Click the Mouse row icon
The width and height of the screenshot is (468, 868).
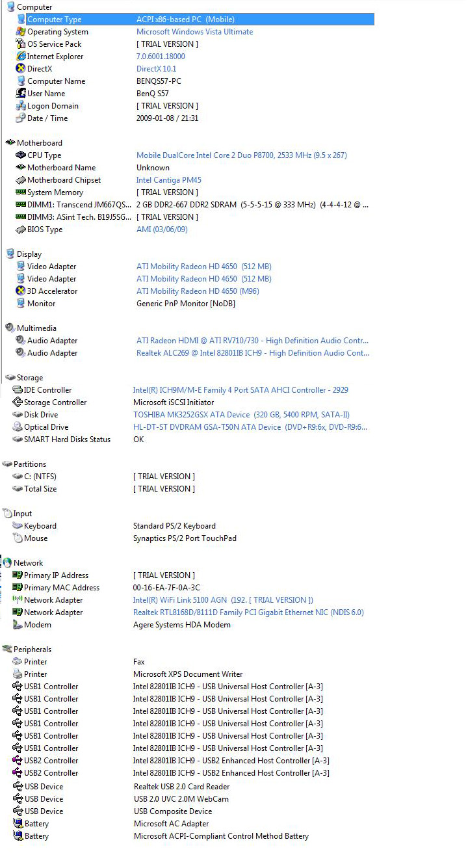18,538
